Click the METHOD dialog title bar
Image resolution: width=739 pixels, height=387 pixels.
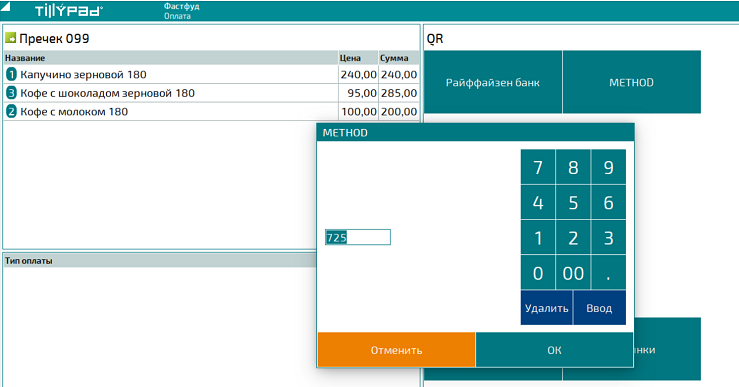(476, 132)
